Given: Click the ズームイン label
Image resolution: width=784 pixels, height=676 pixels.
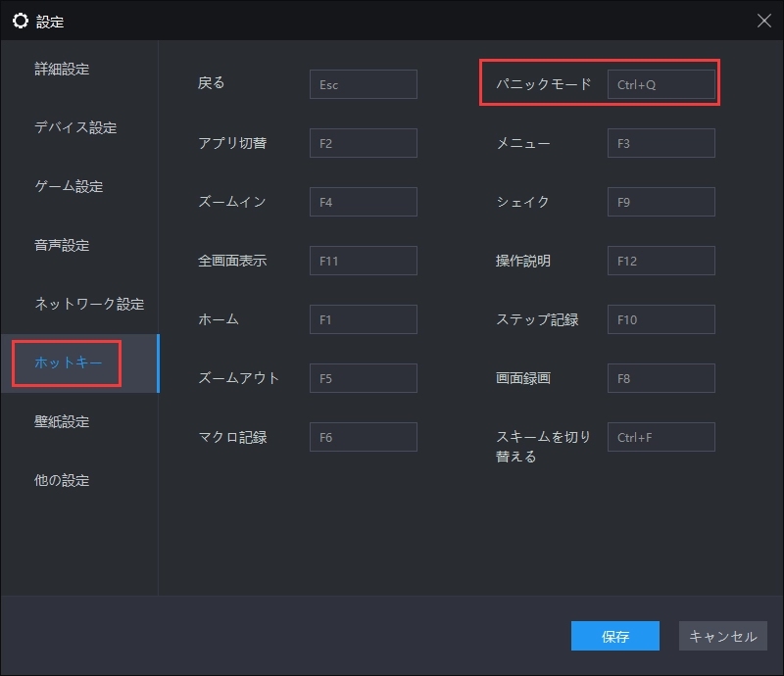Looking at the screenshot, I should (x=232, y=202).
